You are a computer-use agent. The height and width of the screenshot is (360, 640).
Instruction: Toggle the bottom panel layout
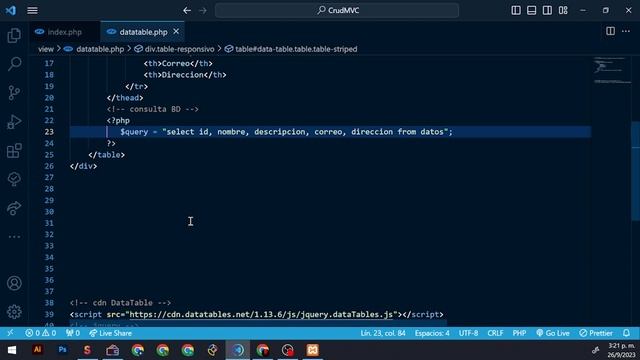tap(531, 11)
